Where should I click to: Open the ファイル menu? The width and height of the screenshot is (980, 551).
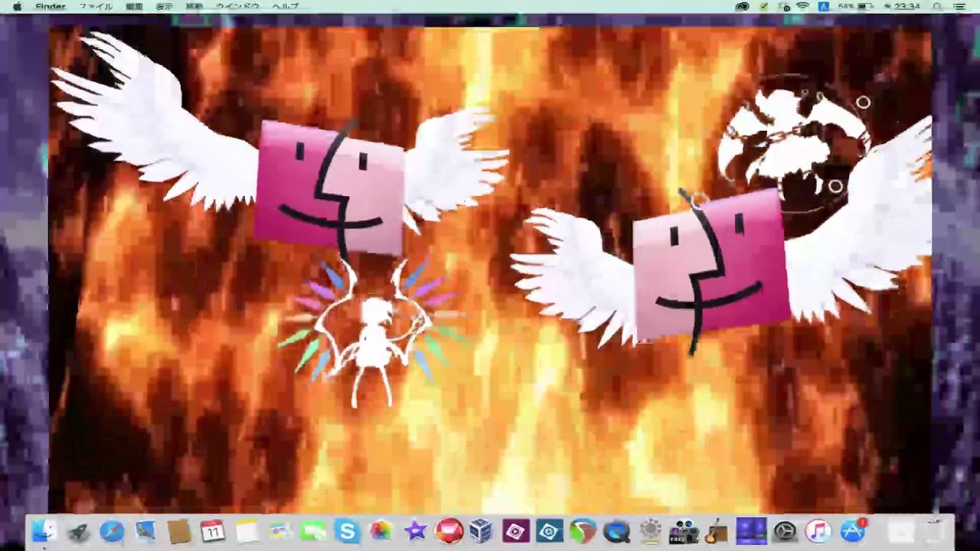(x=96, y=6)
